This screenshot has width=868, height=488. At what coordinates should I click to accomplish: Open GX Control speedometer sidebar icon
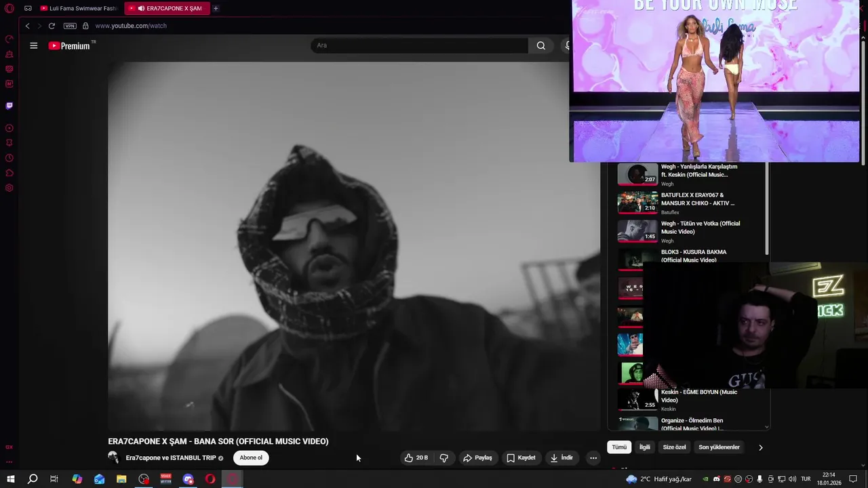pos(9,39)
